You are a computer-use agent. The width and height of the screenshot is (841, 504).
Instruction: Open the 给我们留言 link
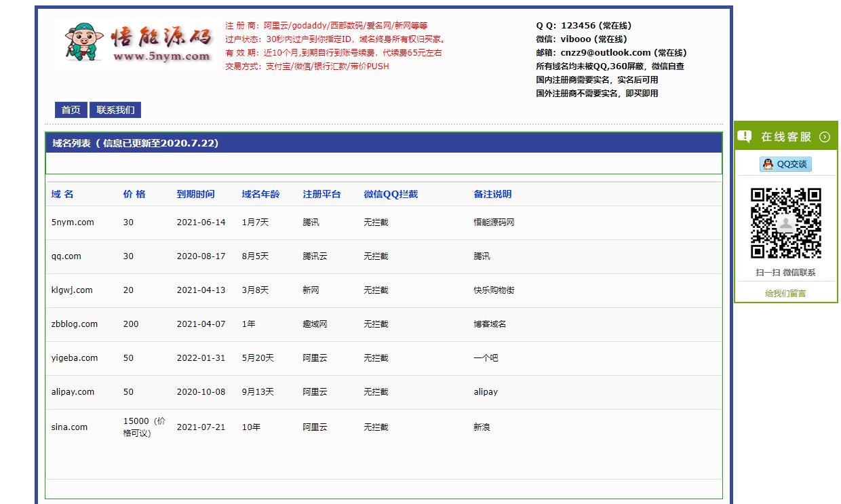click(x=785, y=294)
